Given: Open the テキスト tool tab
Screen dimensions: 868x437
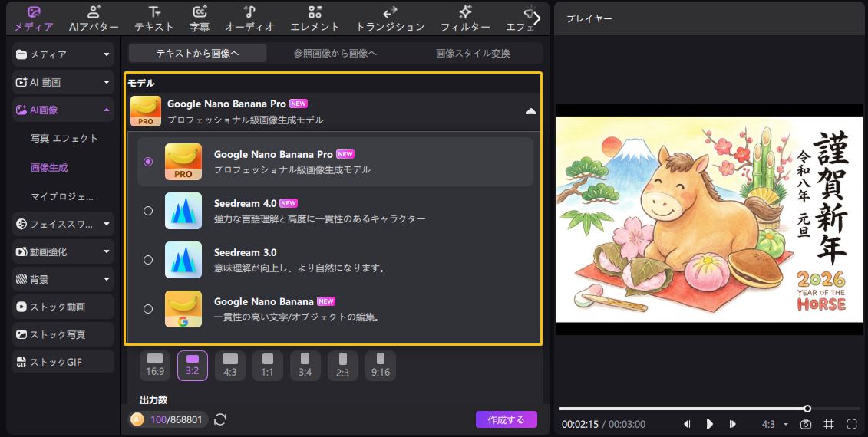Looking at the screenshot, I should pyautogui.click(x=154, y=19).
